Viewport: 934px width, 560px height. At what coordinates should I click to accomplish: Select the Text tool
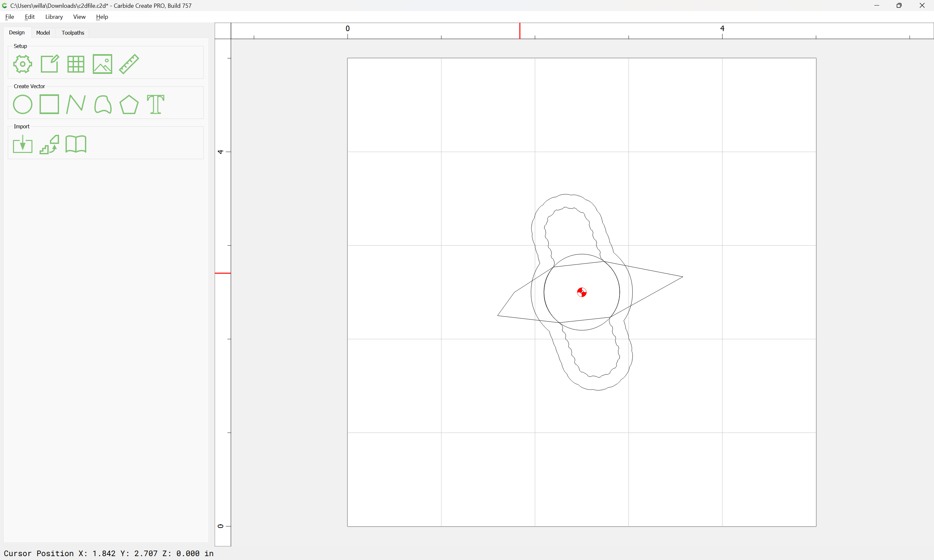point(156,105)
